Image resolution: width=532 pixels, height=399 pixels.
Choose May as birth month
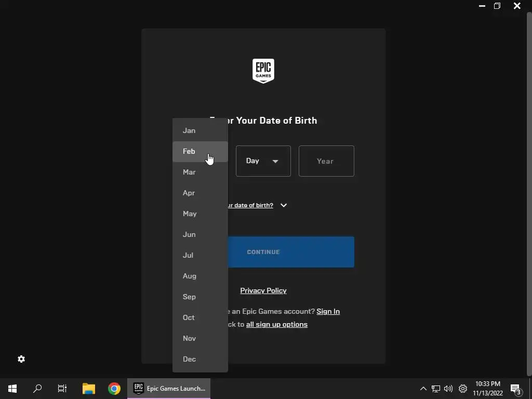click(200, 214)
